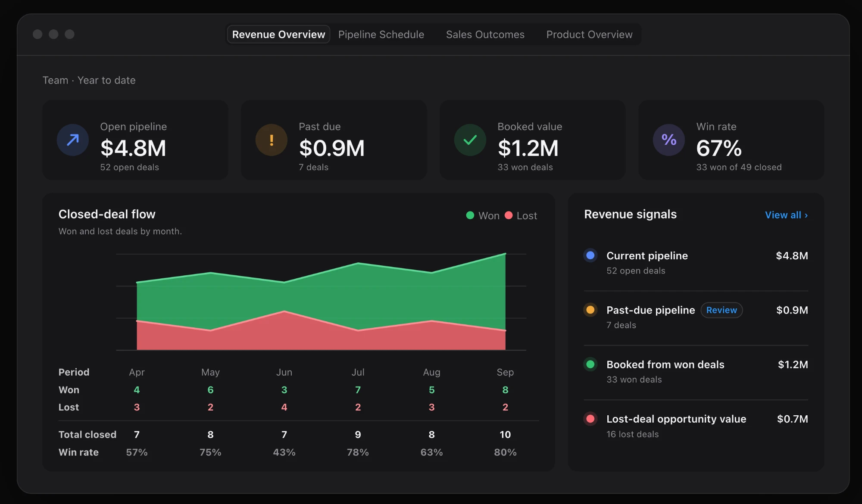This screenshot has height=504, width=862.
Task: Click the Won value 8 for Sep
Action: tap(505, 390)
